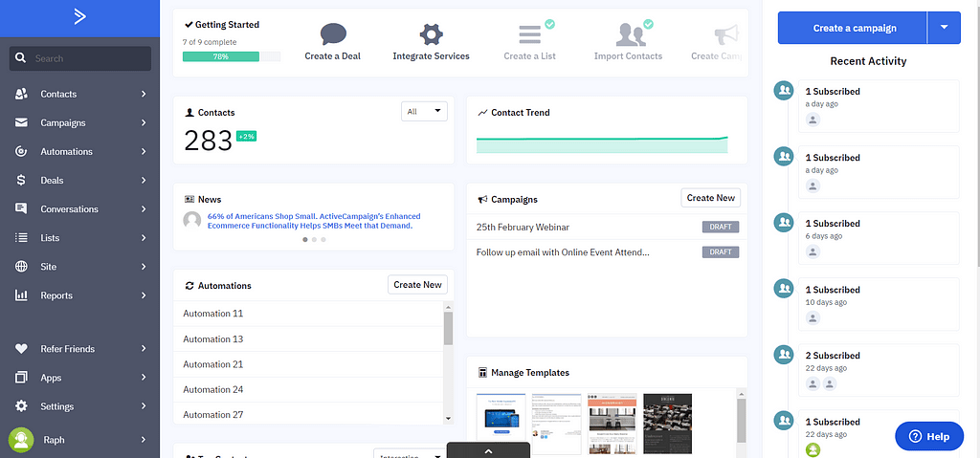Open the Contacts 'All' filter dropdown
The width and height of the screenshot is (980, 458).
tap(424, 111)
